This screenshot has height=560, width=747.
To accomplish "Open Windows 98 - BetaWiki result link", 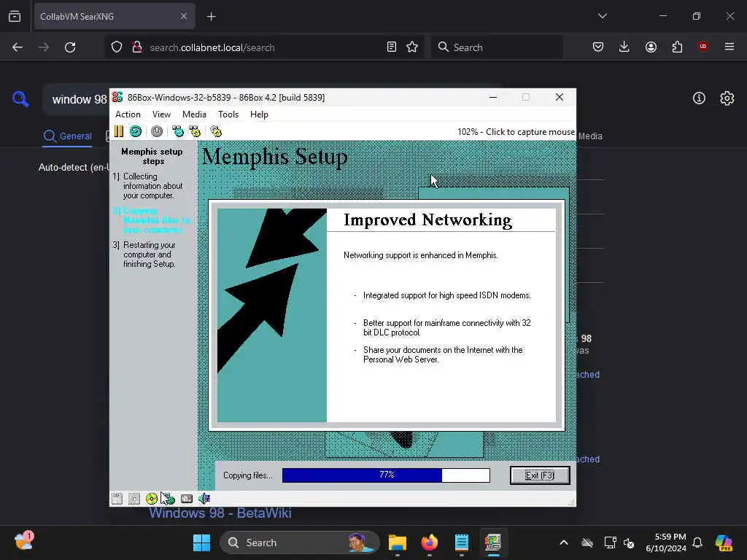I will click(x=220, y=513).
